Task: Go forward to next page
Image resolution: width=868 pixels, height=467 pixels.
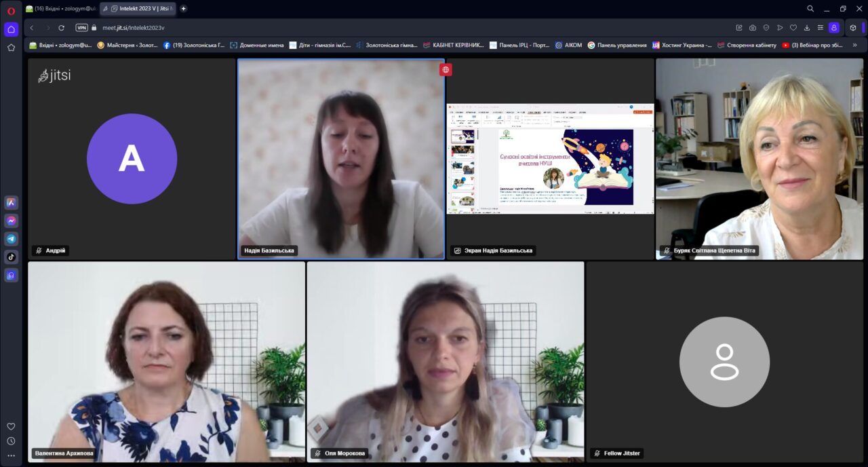Action: point(47,28)
